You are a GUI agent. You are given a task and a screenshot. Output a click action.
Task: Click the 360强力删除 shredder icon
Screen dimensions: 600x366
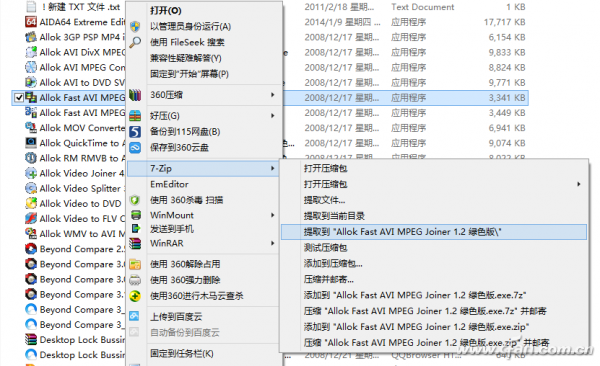point(135,280)
